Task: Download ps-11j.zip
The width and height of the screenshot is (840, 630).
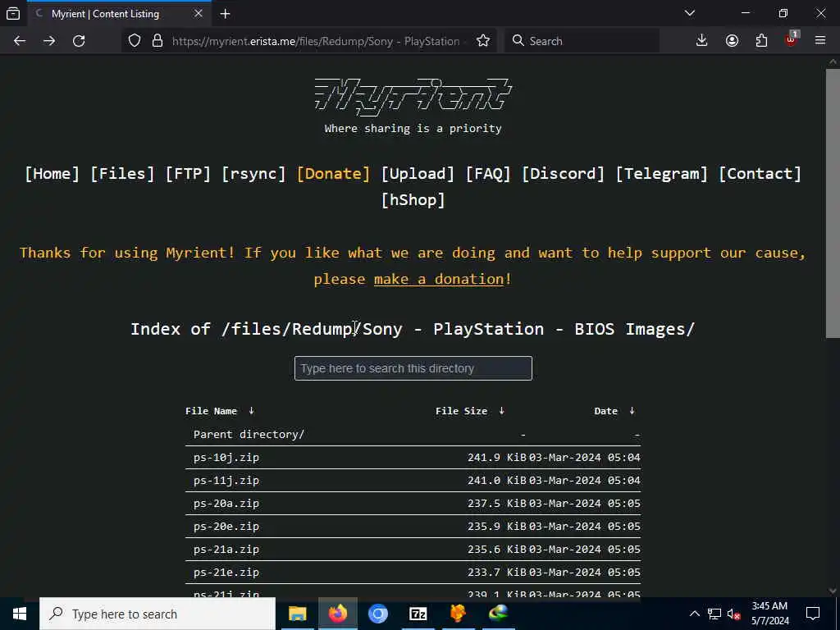Action: pyautogui.click(x=226, y=481)
